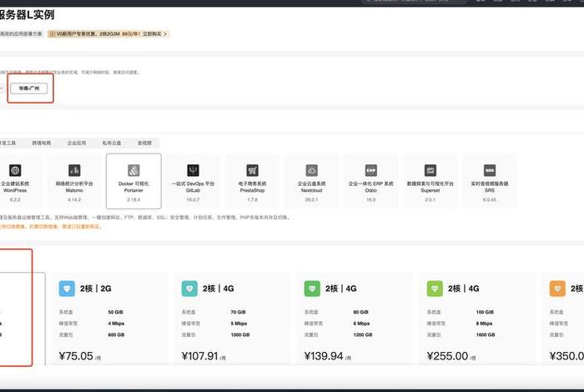This screenshot has width=584, height=392.
Task: Click the 600 GB traffic package value
Action: 116,334
